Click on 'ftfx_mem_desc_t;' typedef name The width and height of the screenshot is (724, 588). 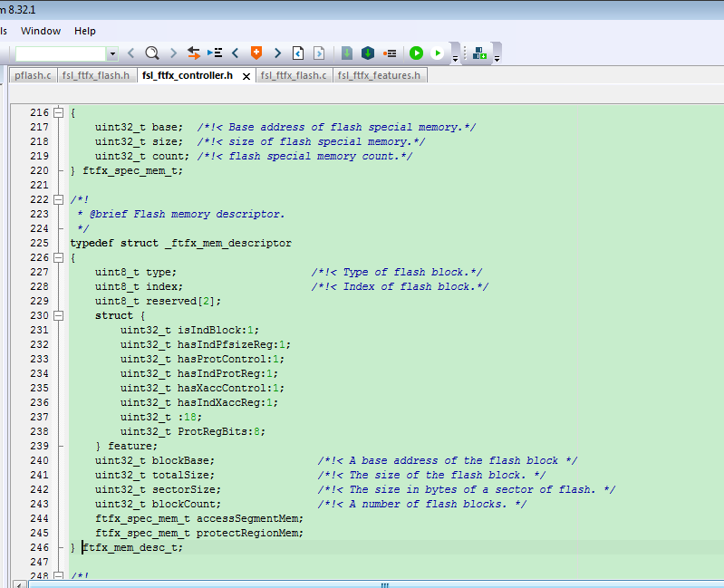click(x=133, y=547)
